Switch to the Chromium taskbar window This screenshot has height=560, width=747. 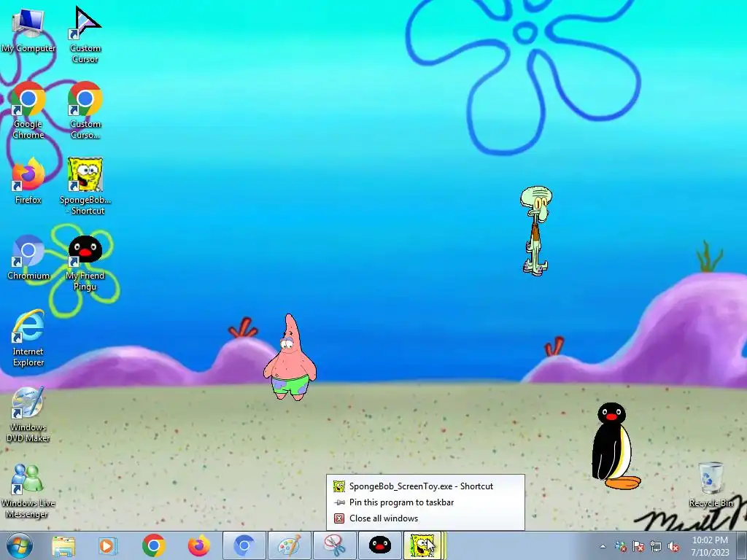point(244,545)
